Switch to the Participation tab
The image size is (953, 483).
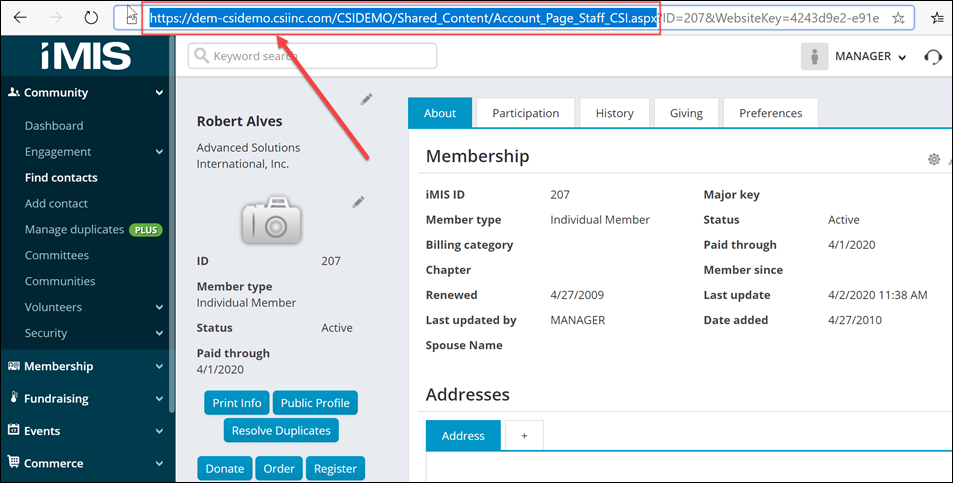tap(525, 113)
